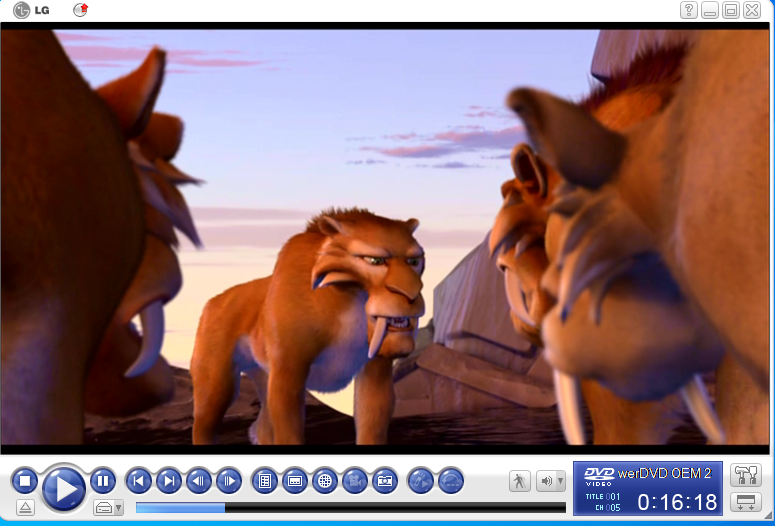Click the large Play button

click(x=64, y=488)
